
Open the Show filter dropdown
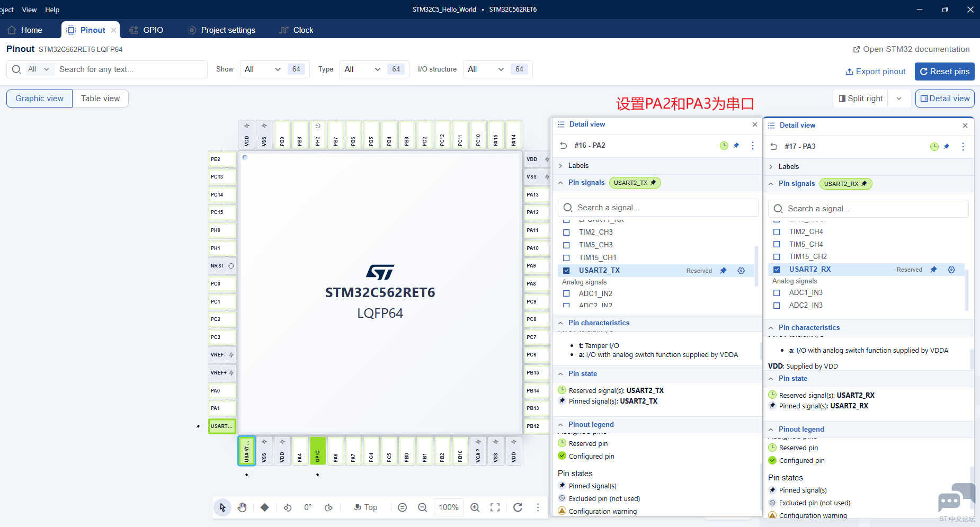[x=274, y=69]
